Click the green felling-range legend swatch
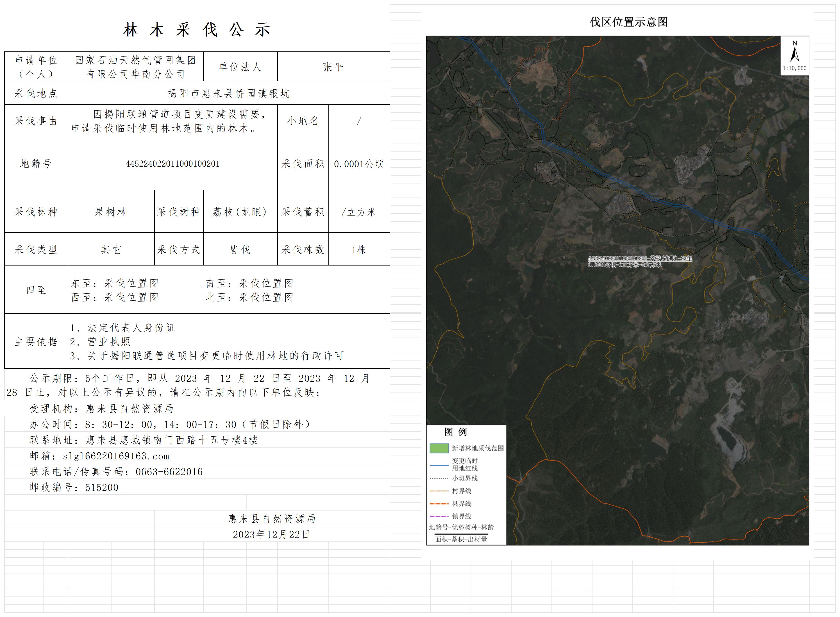Screen dimensions: 840x617 [x=439, y=448]
